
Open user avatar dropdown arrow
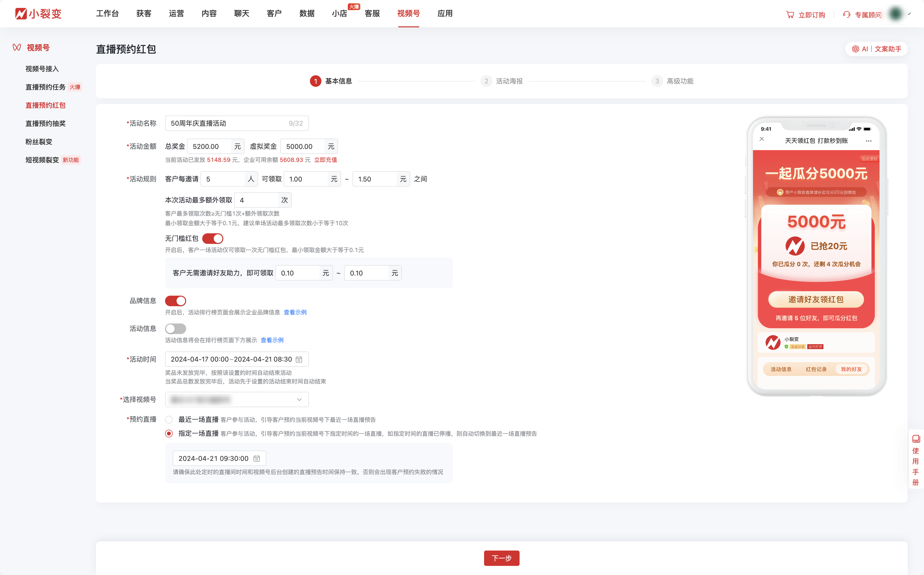pyautogui.click(x=910, y=14)
